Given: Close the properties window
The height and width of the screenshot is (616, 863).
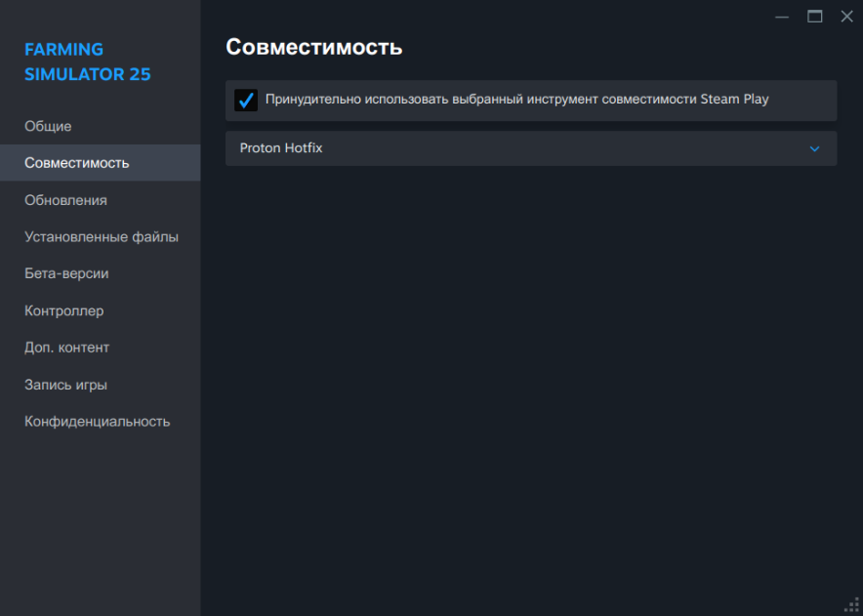Looking at the screenshot, I should pyautogui.click(x=846, y=17).
